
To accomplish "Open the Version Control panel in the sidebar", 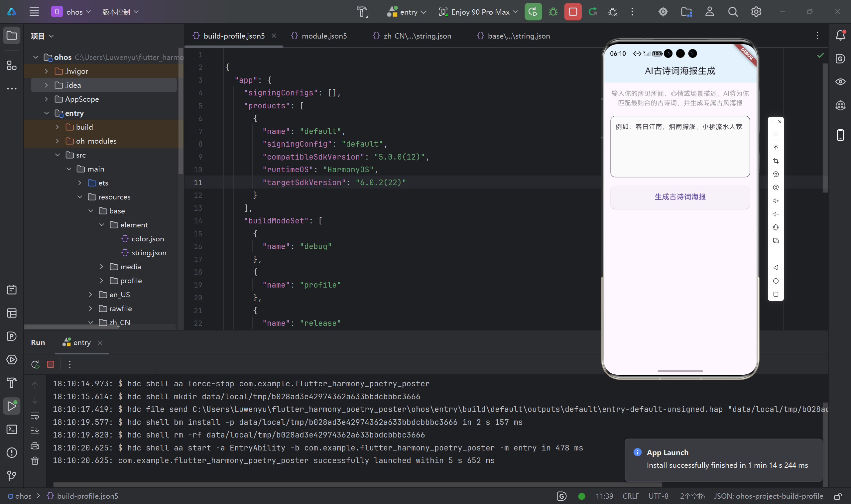I will click(12, 475).
